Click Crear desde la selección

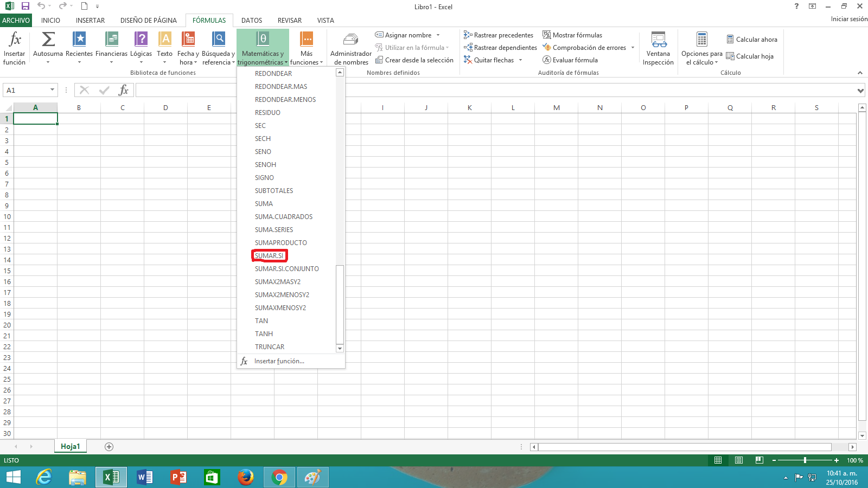[414, 60]
